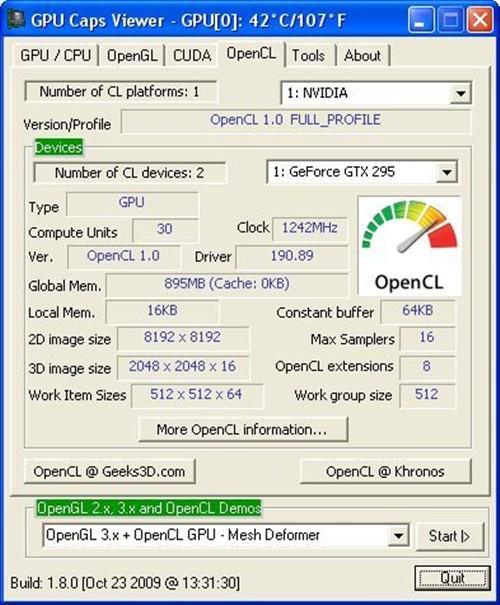Open the OpenGL tab
This screenshot has height=605, width=500.
click(x=132, y=56)
